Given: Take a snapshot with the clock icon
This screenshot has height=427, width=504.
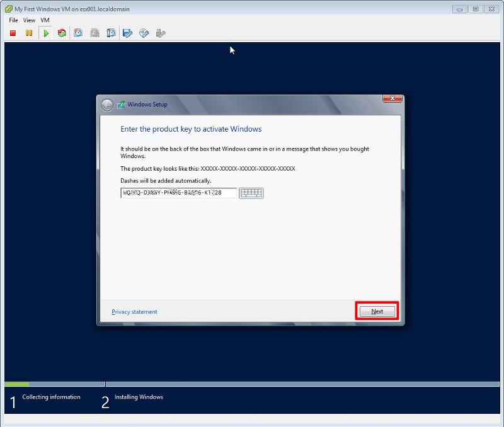Looking at the screenshot, I should pyautogui.click(x=78, y=33).
